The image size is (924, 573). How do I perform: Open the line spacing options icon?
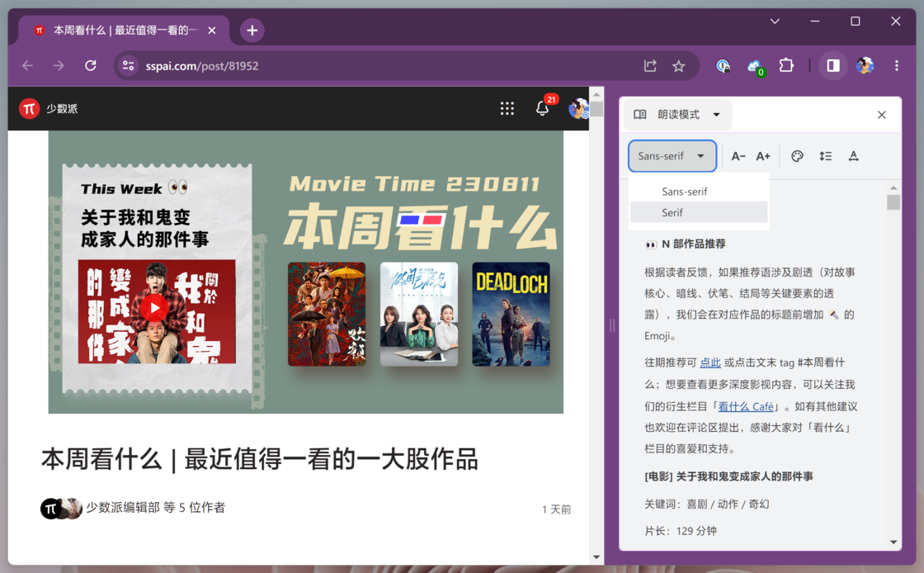(825, 156)
